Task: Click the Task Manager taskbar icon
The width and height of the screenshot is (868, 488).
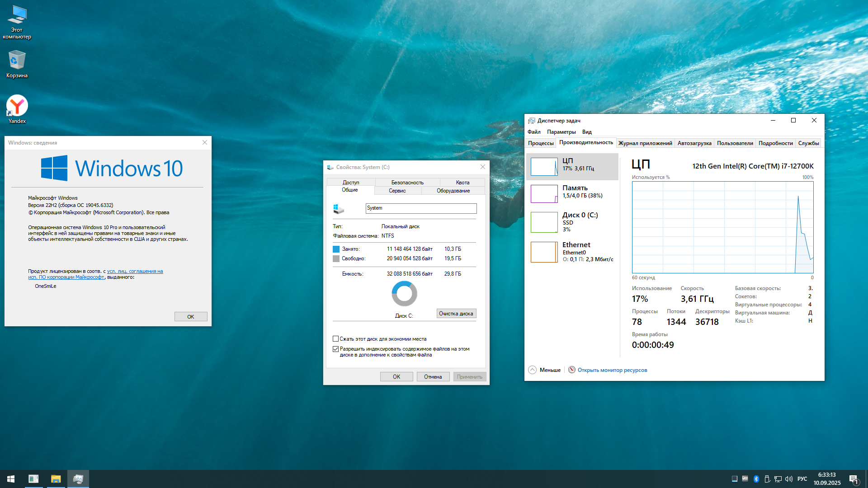Action: point(78,479)
